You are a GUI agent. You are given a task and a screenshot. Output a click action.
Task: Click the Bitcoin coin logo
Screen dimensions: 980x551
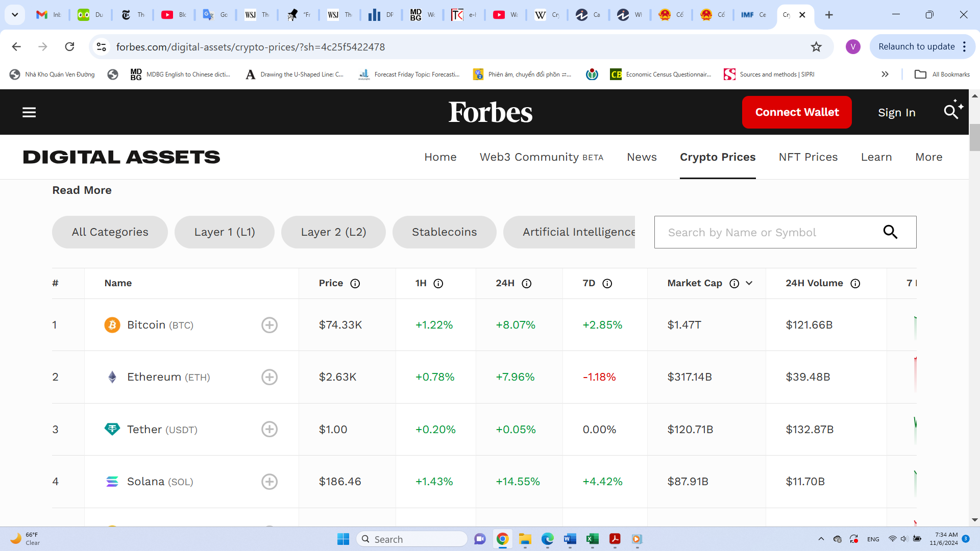[112, 325]
